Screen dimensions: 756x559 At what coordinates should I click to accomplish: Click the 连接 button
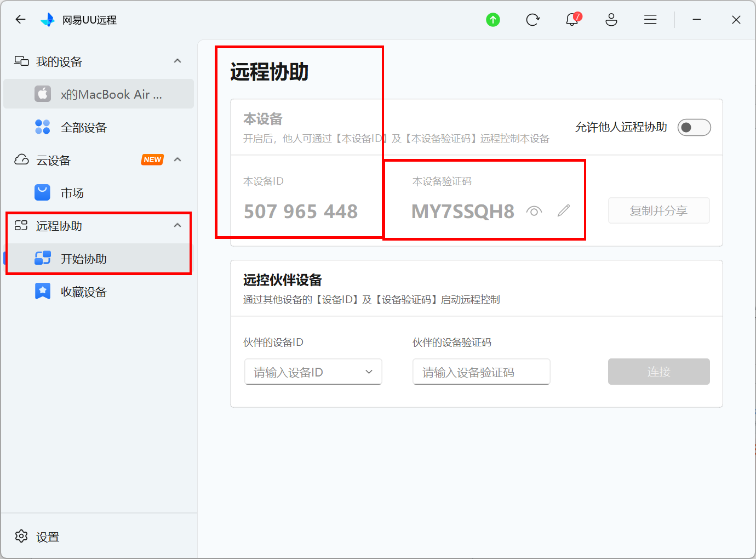[x=658, y=372]
